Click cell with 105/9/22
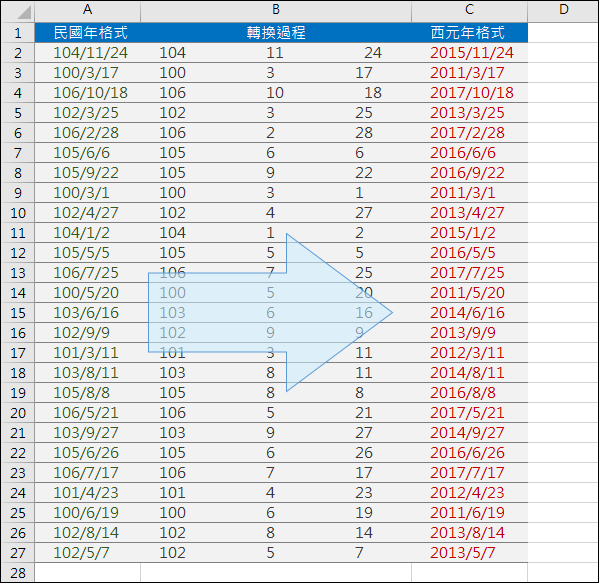The width and height of the screenshot is (599, 583). click(87, 173)
